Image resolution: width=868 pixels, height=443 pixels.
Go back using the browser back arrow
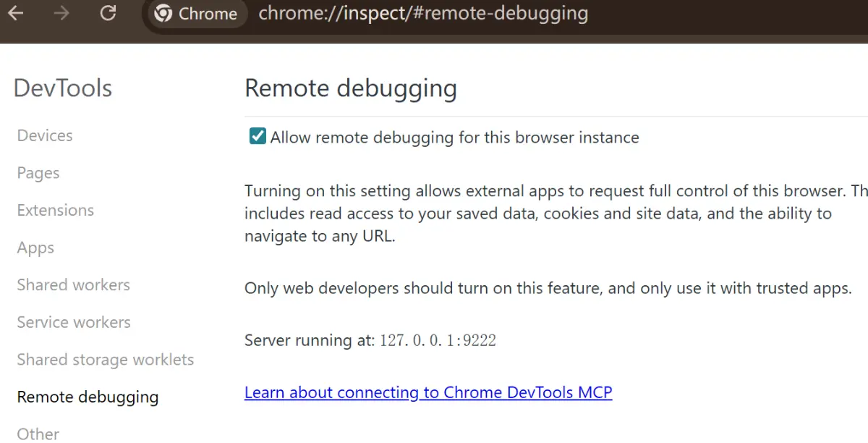[15, 13]
